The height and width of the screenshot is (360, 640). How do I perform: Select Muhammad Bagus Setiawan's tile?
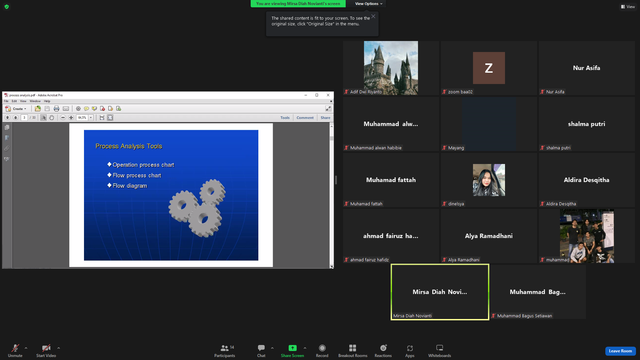coord(538,292)
